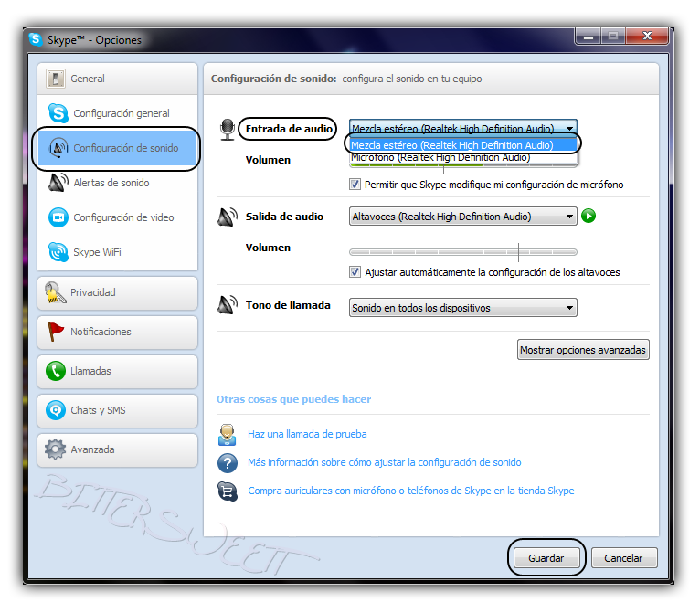Save settings with Guardar button
Viewport: 700px width, 613px height.
coord(546,558)
